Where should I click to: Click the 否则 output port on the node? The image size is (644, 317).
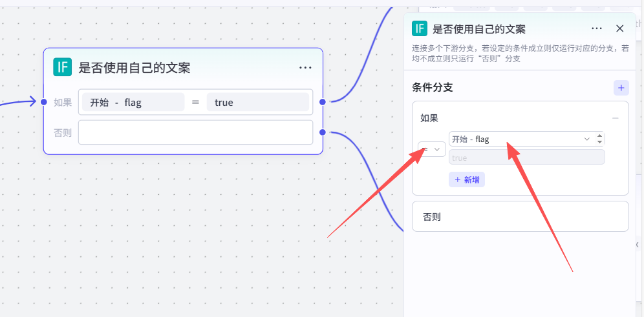pos(322,132)
